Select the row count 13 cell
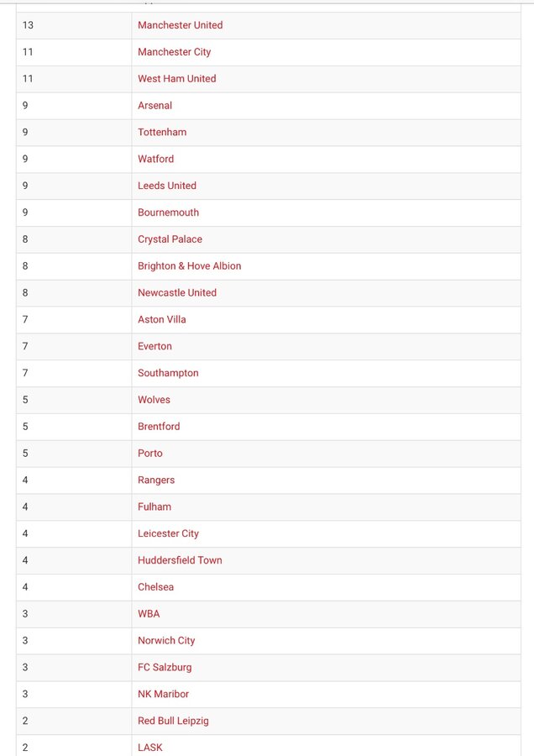This screenshot has width=534, height=756. pyautogui.click(x=74, y=25)
